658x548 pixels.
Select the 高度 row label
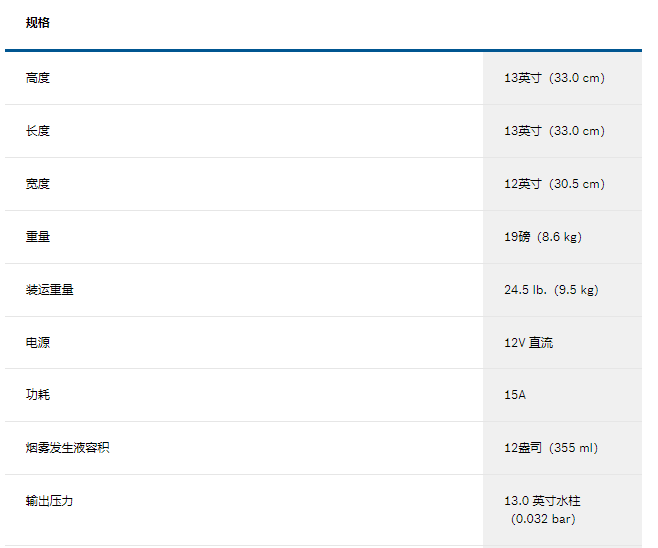coord(38,78)
